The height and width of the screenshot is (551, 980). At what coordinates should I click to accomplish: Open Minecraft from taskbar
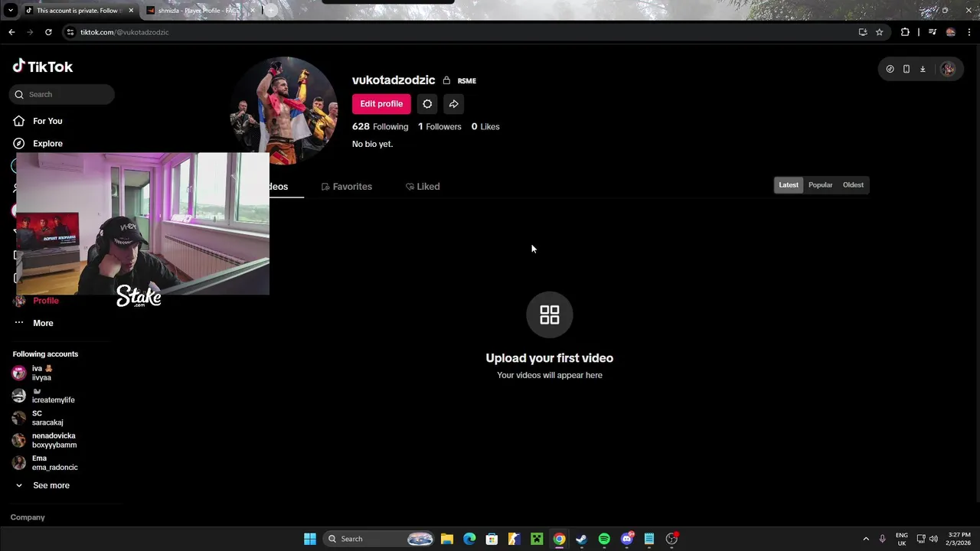tap(537, 539)
